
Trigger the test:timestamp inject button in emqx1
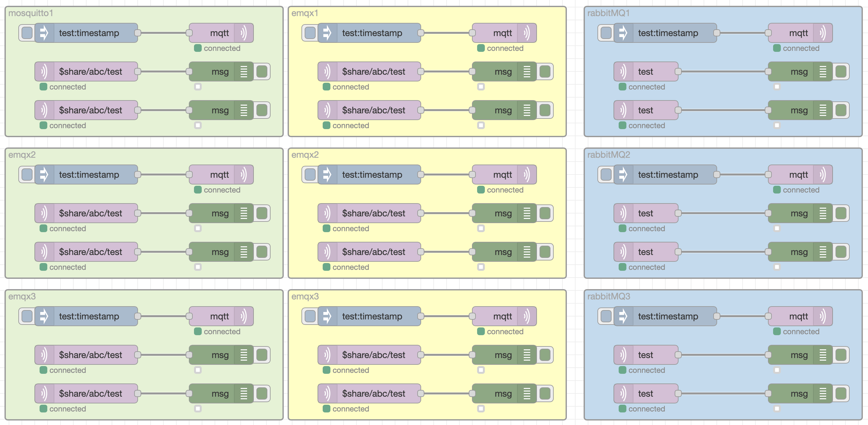(310, 33)
